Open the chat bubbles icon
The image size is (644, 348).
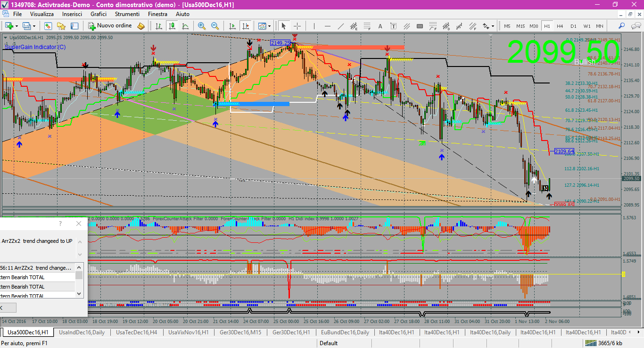coord(635,26)
